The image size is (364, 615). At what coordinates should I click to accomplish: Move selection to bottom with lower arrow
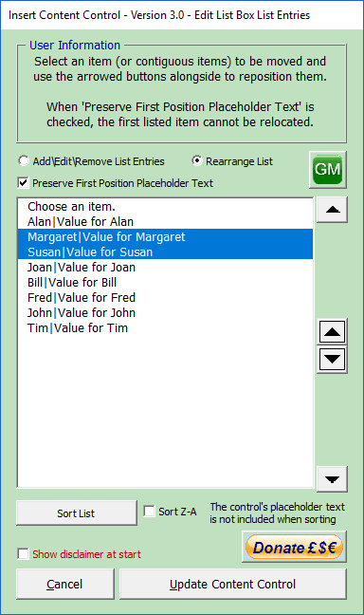332,479
